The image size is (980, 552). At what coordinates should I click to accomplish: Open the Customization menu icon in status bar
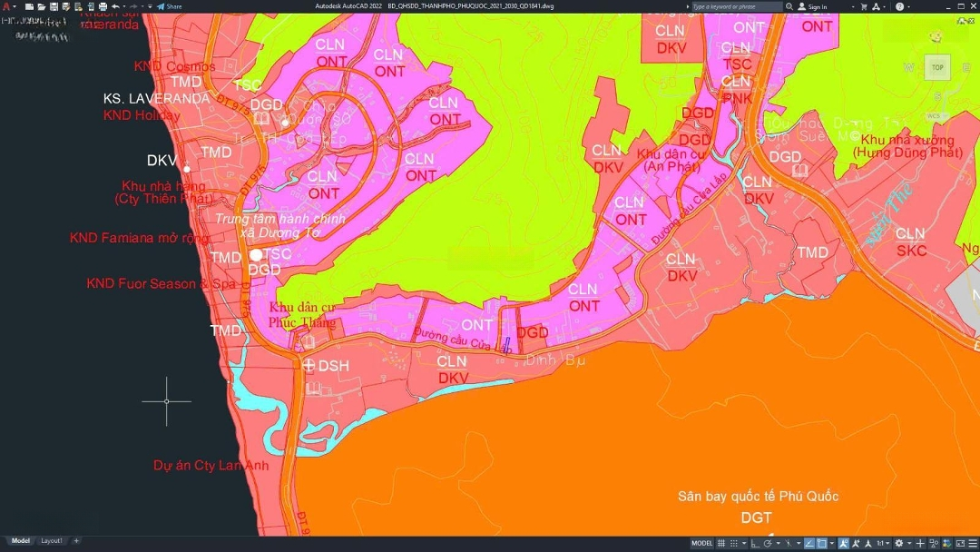[x=972, y=543]
